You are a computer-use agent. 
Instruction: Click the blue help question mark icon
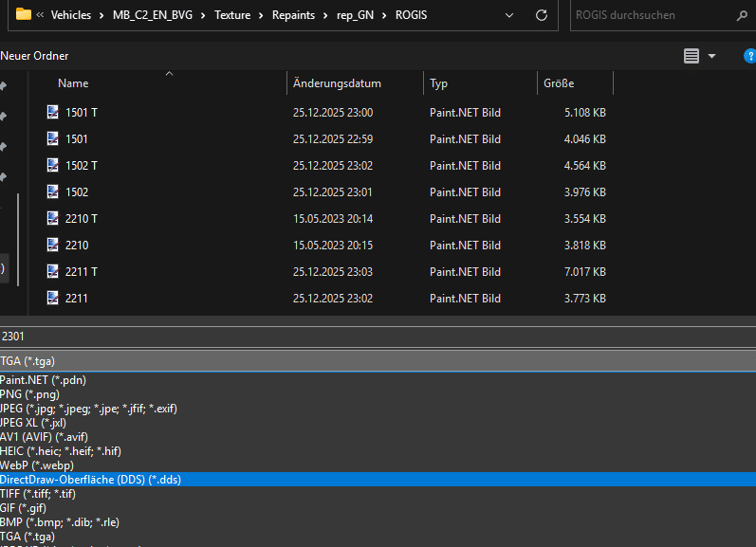pyautogui.click(x=749, y=56)
